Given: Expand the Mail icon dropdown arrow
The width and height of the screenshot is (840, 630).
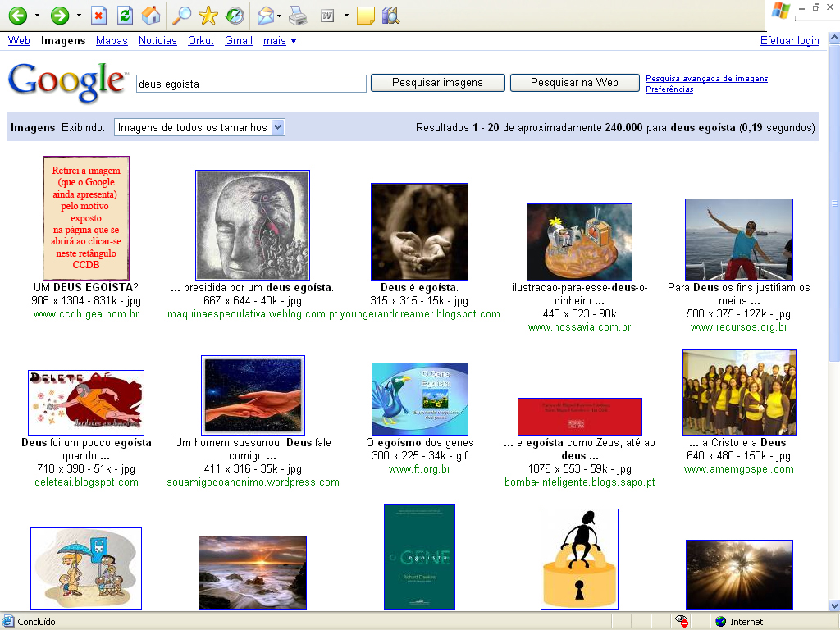Looking at the screenshot, I should coord(280,16).
